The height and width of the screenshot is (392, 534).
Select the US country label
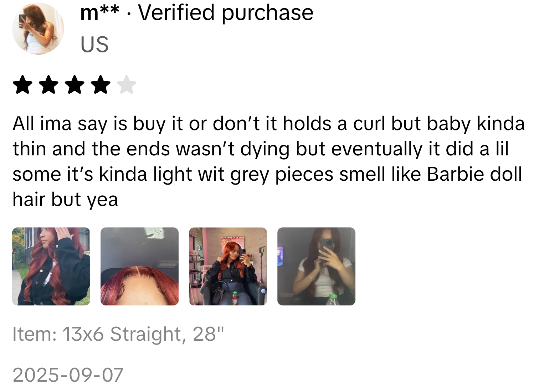click(94, 45)
